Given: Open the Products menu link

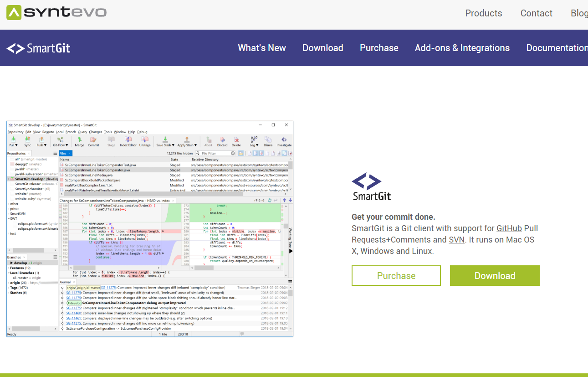Looking at the screenshot, I should click(x=483, y=13).
